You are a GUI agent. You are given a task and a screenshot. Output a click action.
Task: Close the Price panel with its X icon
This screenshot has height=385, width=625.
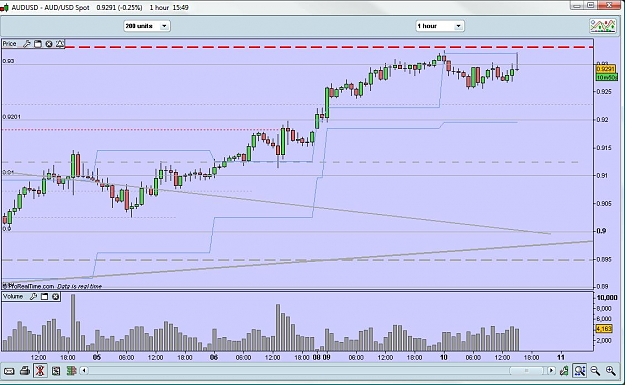49,44
